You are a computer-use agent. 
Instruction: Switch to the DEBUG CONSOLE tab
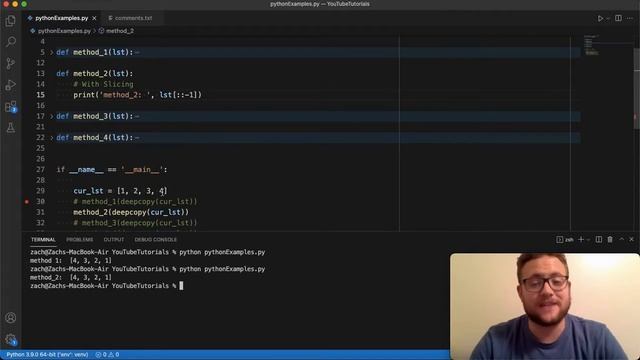pos(156,240)
